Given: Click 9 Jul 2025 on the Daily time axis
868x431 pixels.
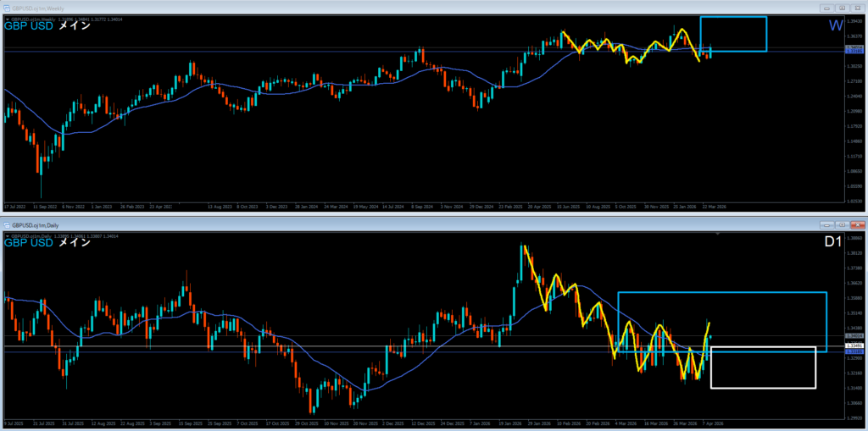Looking at the screenshot, I should click(x=14, y=423).
